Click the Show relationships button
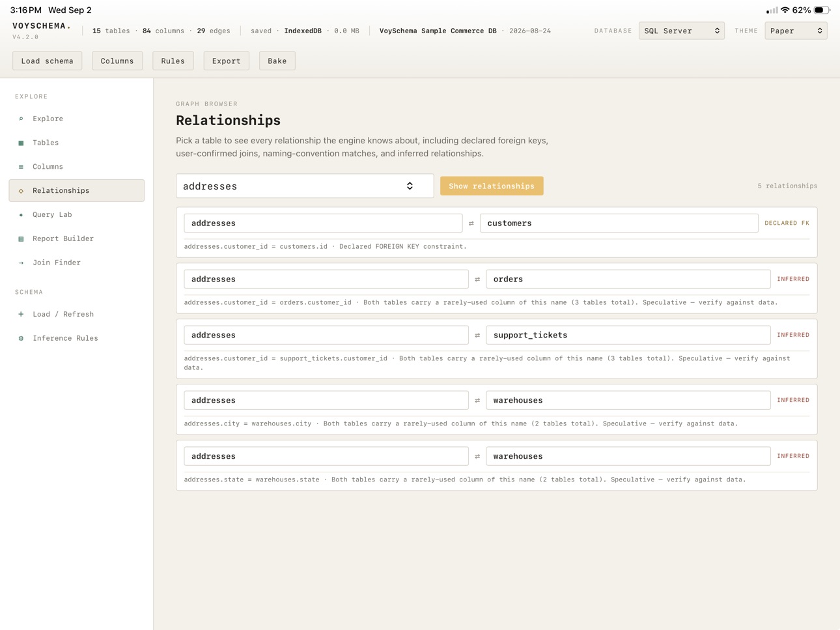Screen dimensions: 840x630 [492, 186]
